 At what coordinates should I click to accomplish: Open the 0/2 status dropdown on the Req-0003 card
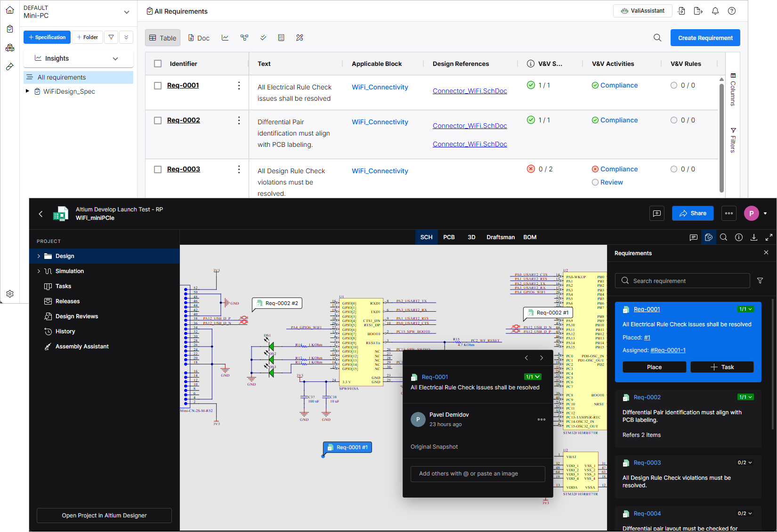coord(745,463)
